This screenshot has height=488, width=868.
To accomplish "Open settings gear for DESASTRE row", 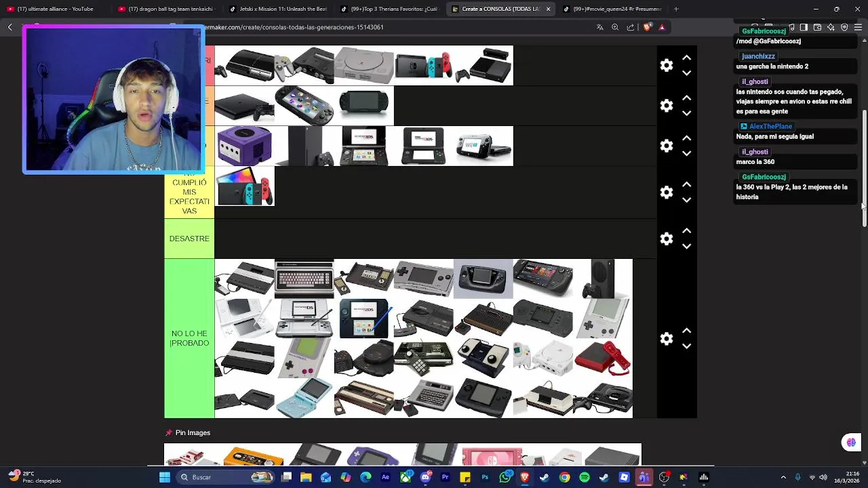I will tap(667, 239).
